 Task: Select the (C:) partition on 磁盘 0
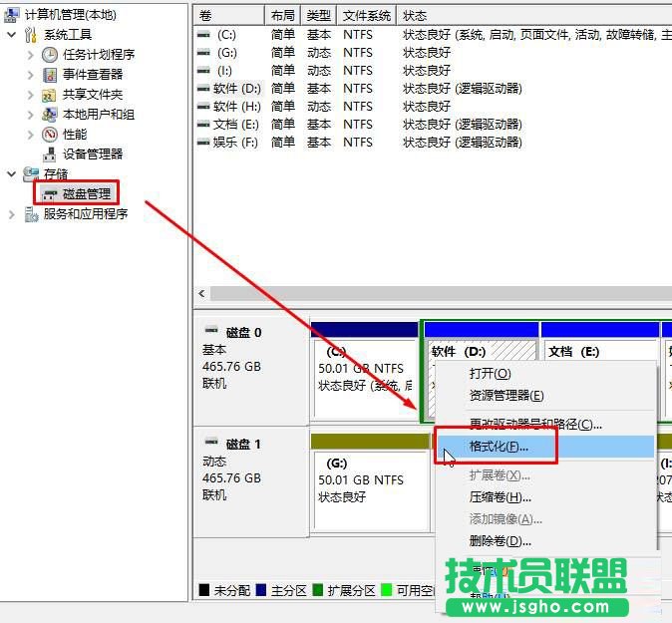pyautogui.click(x=364, y=371)
